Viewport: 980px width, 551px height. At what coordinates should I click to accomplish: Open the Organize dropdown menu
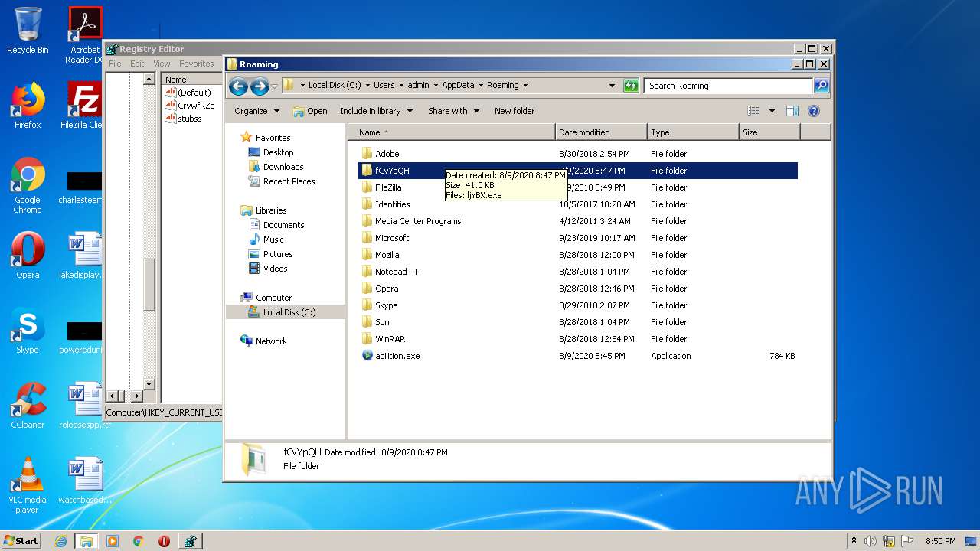tap(256, 111)
